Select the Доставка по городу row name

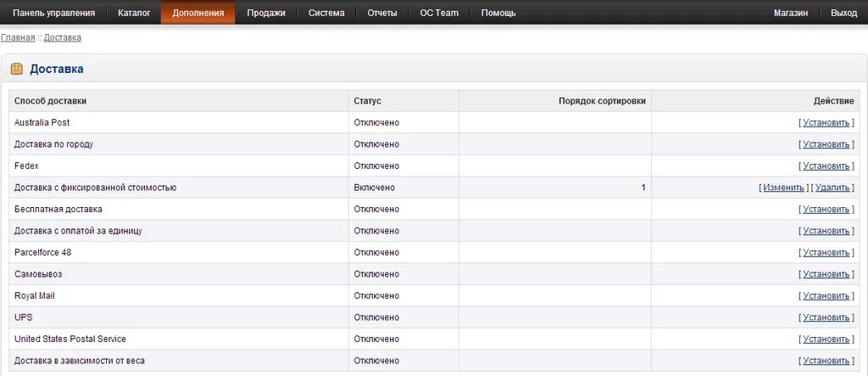coord(53,144)
